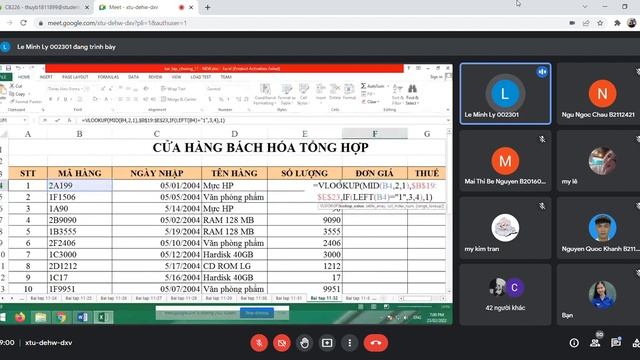This screenshot has height=360, width=640.
Task: Open the PAGE LAYOUT ribbon tab
Action: (x=75, y=77)
